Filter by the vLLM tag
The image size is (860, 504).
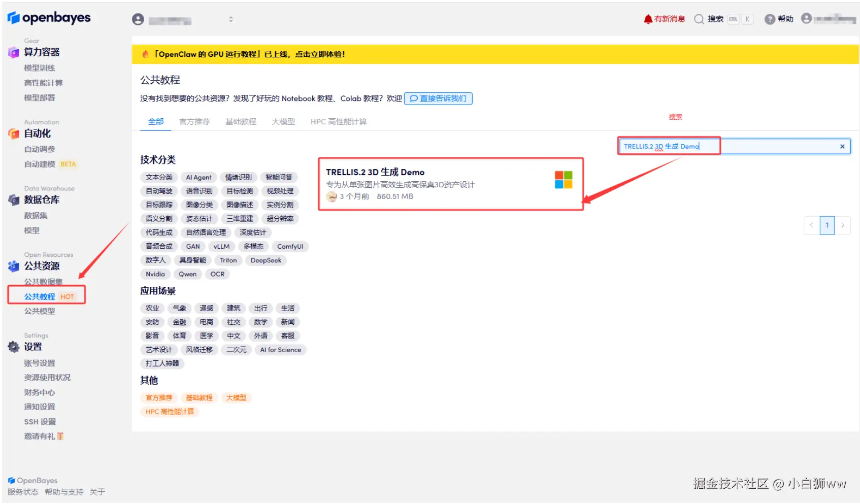(x=221, y=247)
